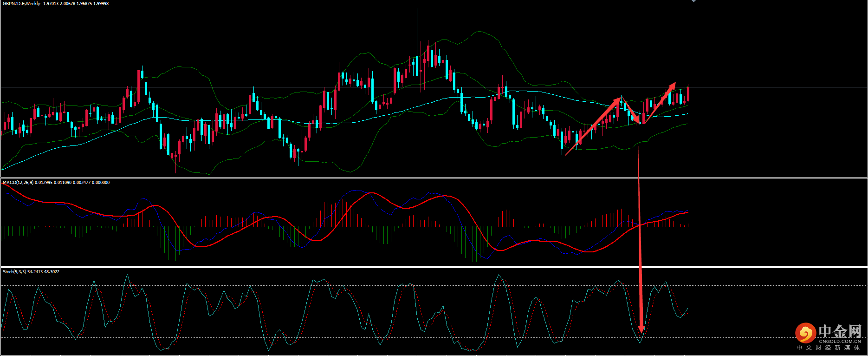This screenshot has height=356, width=868.
Task: Click the chart shift triangle at top edge
Action: coord(693,1)
